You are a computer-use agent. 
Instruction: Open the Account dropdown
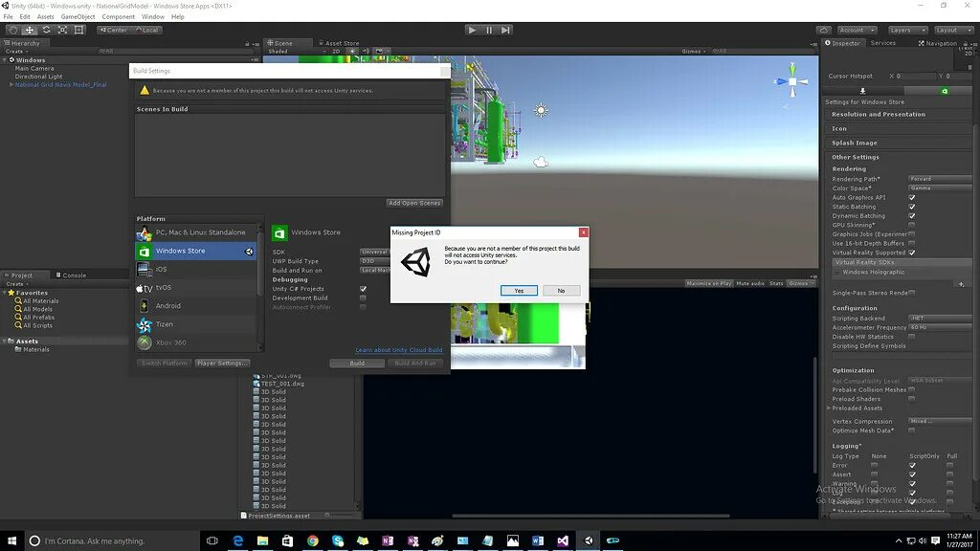(857, 30)
